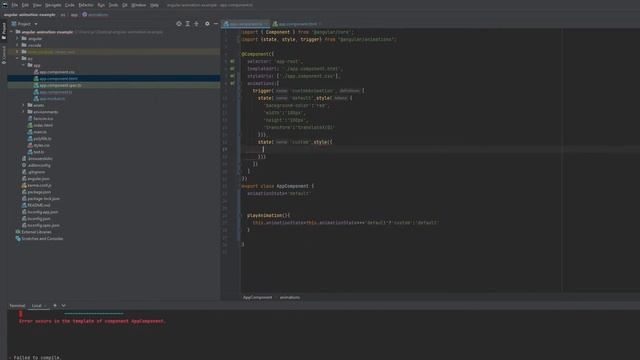Viewport: 640px width, 360px height.
Task: Select .browserslistrc file in tree
Action: coord(40,159)
